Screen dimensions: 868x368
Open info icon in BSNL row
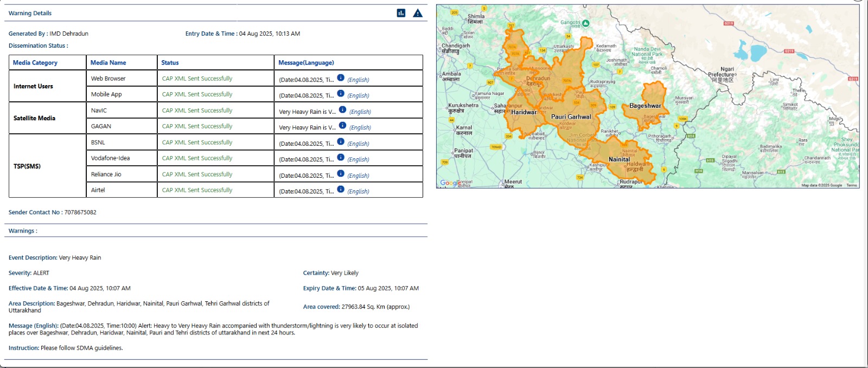click(x=341, y=141)
